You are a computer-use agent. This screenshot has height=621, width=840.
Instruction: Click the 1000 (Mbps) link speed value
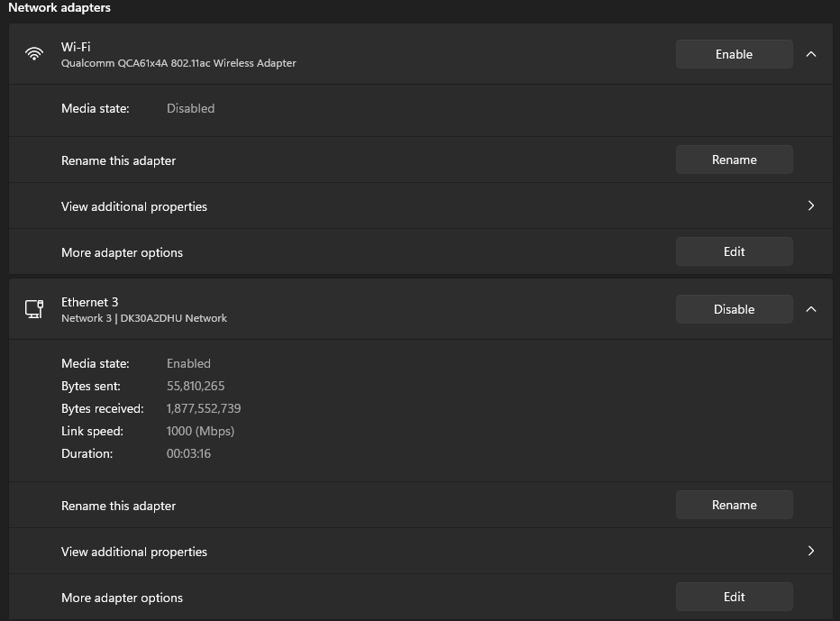click(200, 431)
